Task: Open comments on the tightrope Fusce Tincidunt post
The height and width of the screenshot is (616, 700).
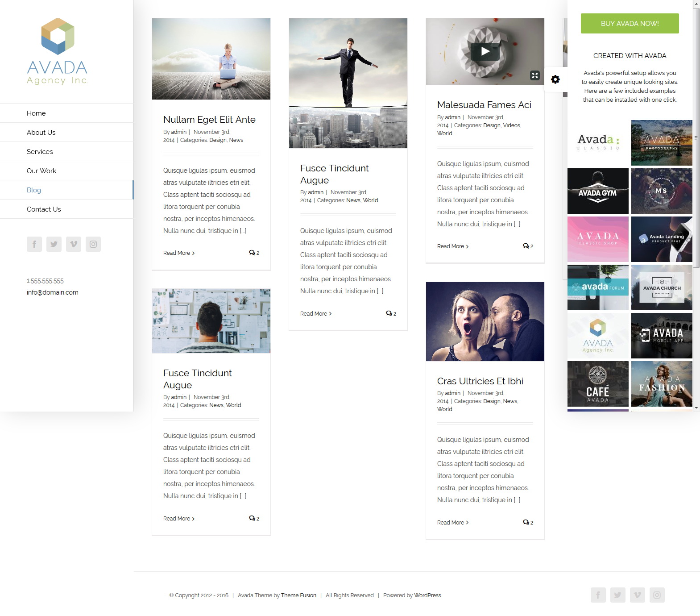Action: click(391, 313)
